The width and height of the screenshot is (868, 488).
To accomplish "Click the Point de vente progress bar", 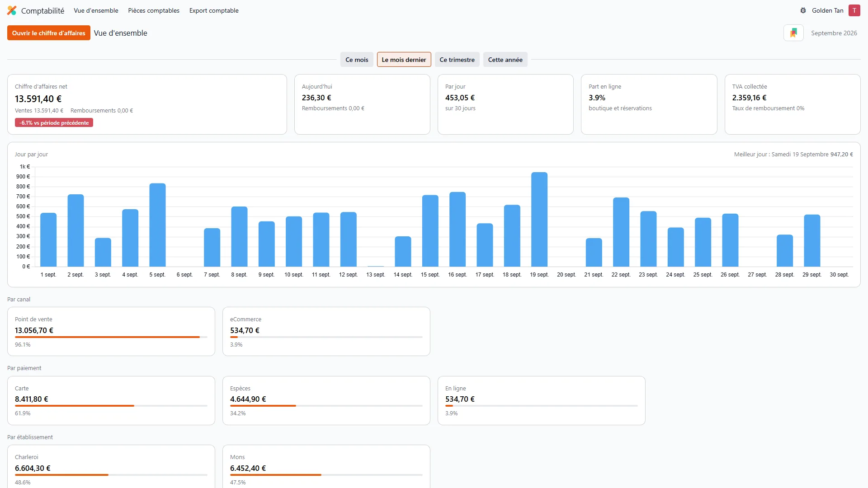I will point(111,337).
